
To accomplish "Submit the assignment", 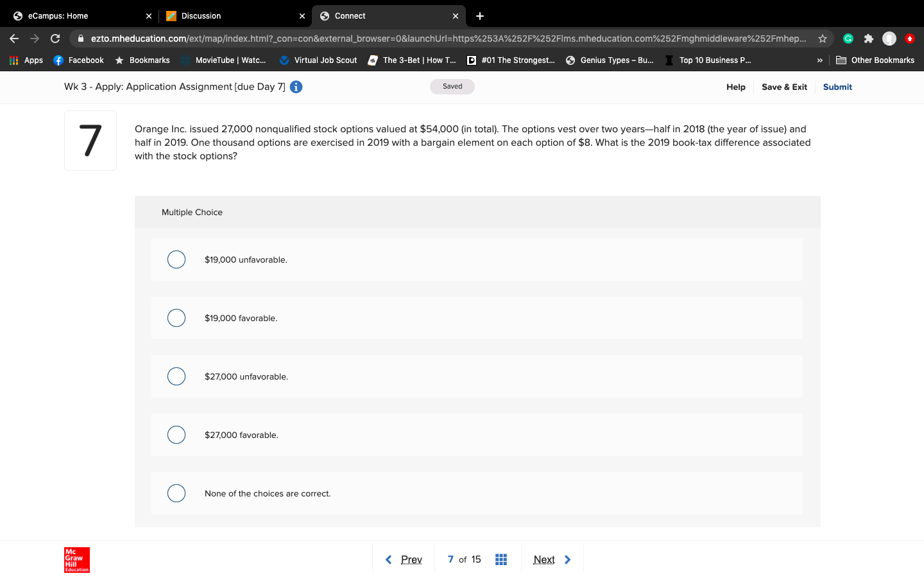I will (837, 87).
